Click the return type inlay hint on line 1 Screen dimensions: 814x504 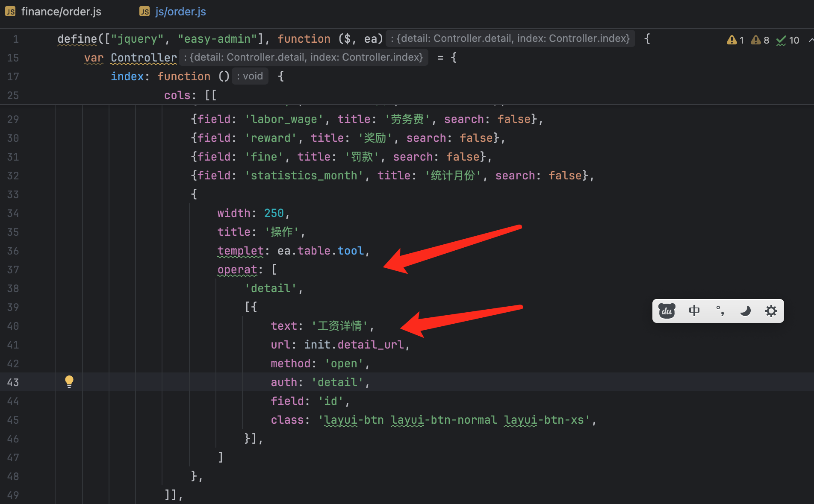[510, 38]
